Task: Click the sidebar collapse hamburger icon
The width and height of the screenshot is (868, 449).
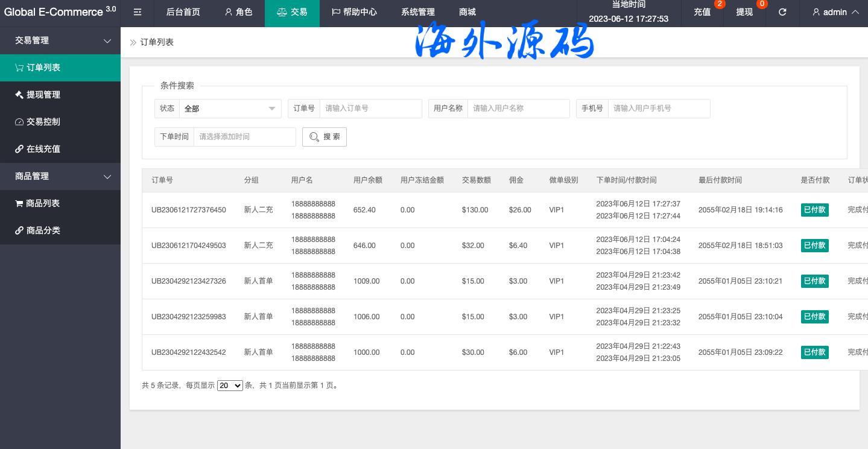Action: click(138, 12)
